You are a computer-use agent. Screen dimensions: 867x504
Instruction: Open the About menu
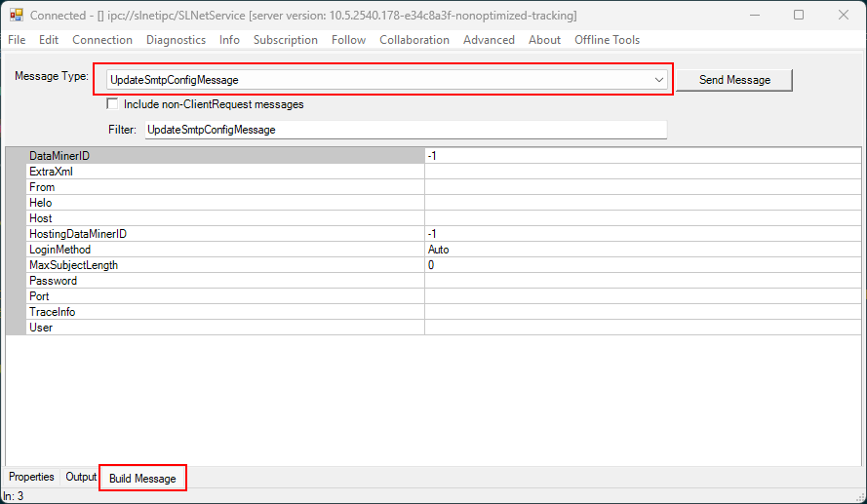pos(544,40)
